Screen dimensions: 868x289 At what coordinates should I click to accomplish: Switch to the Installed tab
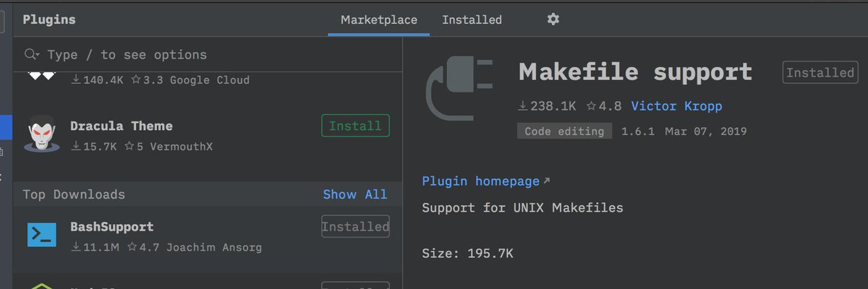click(472, 20)
